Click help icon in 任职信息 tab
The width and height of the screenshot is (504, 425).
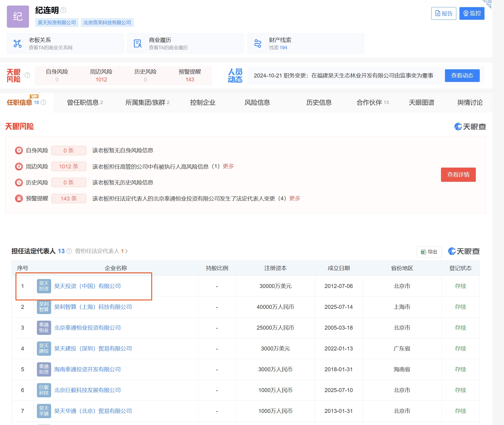pyautogui.click(x=43, y=102)
